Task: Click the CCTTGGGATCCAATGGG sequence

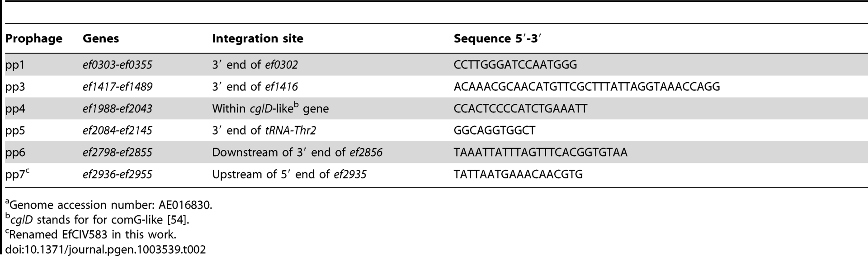Action: (515, 65)
